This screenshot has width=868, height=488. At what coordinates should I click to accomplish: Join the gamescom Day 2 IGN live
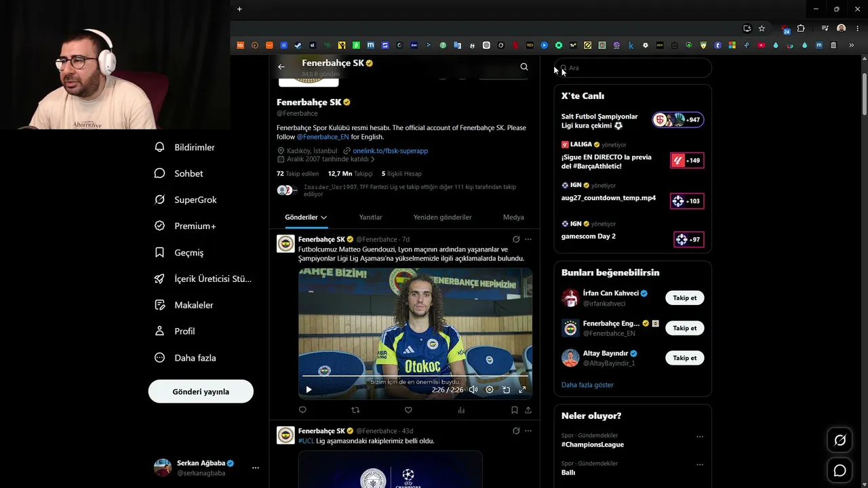click(x=689, y=239)
